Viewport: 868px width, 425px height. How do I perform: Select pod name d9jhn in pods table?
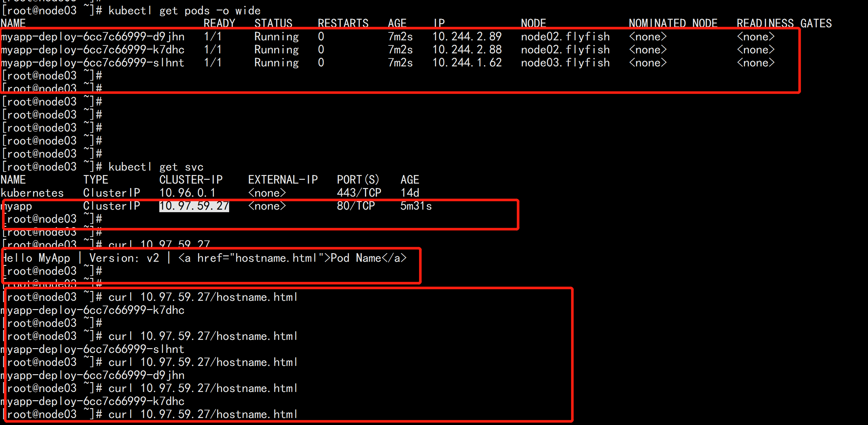[93, 37]
